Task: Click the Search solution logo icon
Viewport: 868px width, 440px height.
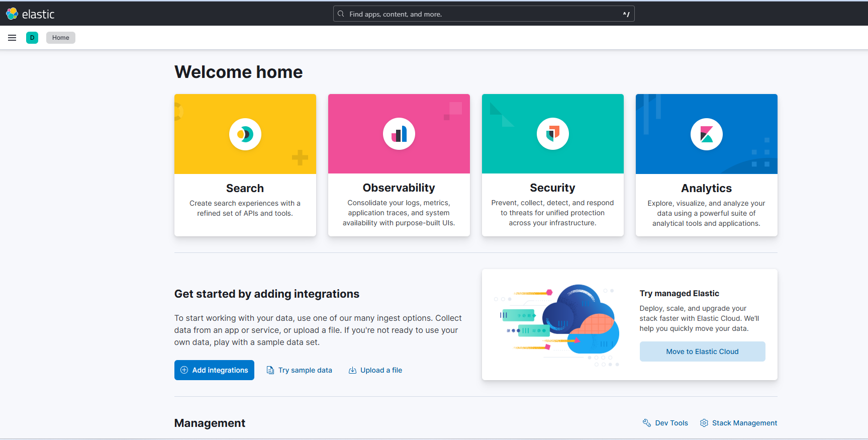Action: [245, 134]
